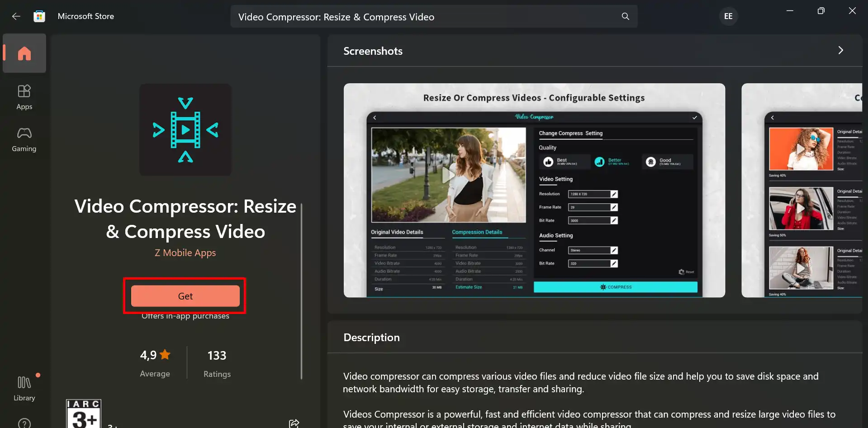Click 'Offers in-app purchases' text
This screenshot has width=868, height=428.
click(185, 316)
